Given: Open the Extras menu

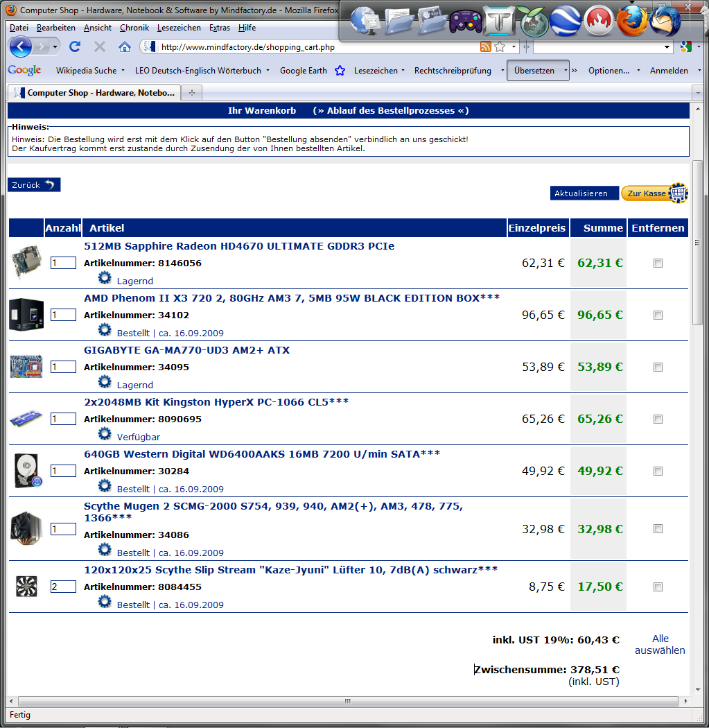Looking at the screenshot, I should click(x=220, y=28).
